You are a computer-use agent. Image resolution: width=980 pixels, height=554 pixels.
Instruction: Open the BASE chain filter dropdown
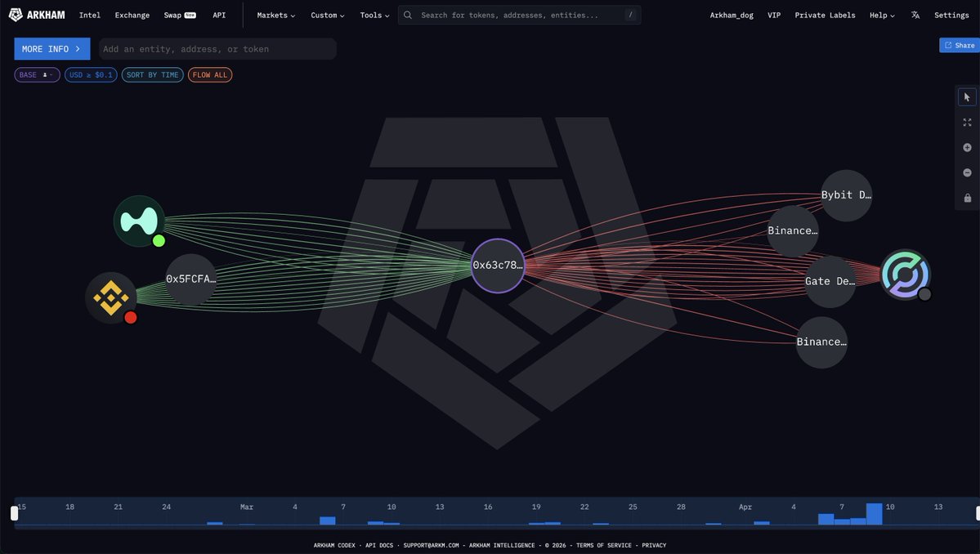(x=37, y=75)
